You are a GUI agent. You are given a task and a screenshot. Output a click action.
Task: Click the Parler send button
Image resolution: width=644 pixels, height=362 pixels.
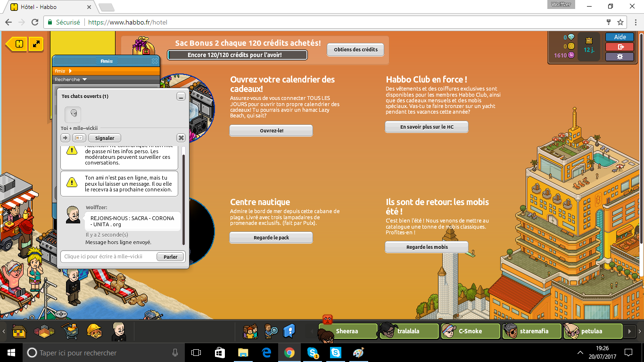point(171,257)
